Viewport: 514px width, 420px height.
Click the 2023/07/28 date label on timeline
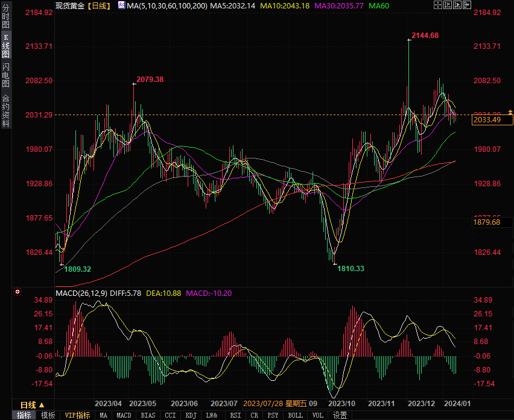[x=263, y=404]
